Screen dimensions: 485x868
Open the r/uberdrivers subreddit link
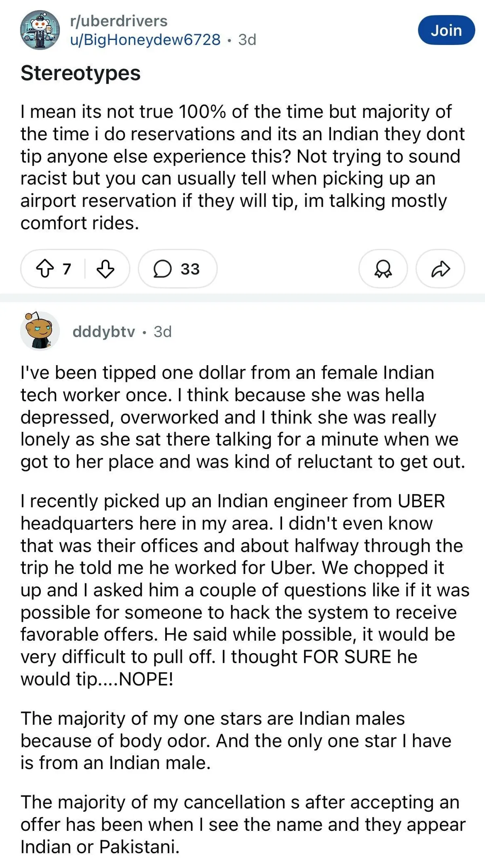(x=119, y=21)
